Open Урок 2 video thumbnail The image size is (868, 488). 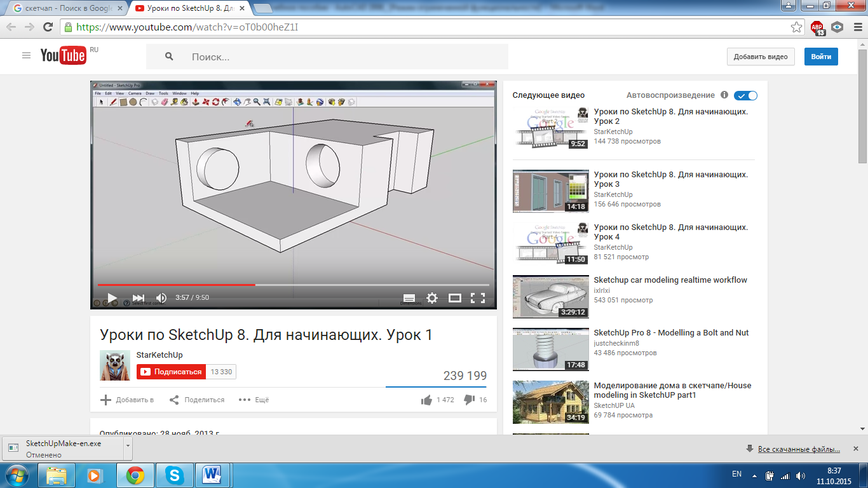[x=551, y=128]
